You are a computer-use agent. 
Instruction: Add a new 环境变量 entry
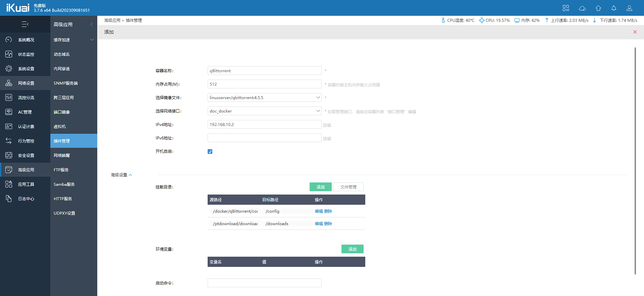click(x=353, y=249)
